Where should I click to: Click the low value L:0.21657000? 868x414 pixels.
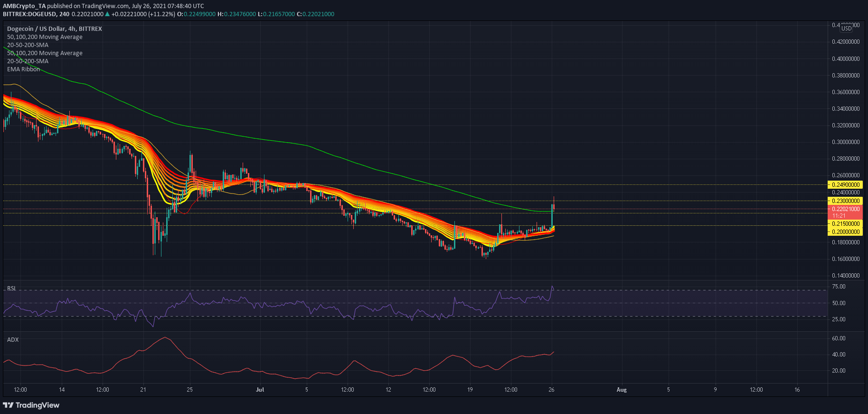276,14
